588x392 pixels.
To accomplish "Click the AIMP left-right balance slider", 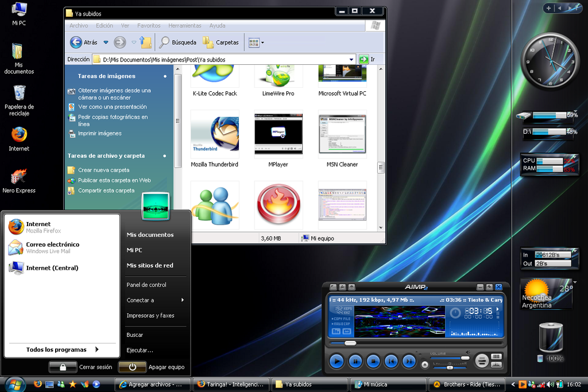I will 450,367.
